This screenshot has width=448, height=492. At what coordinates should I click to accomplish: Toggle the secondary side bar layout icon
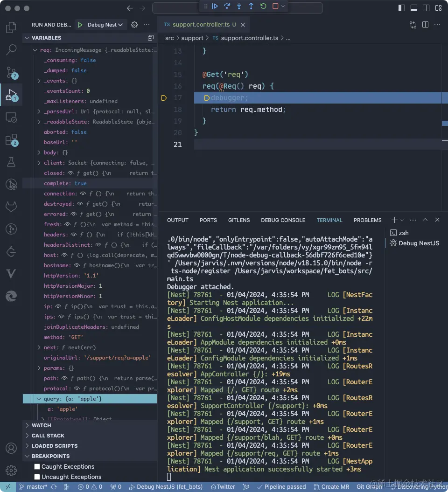[x=426, y=8]
